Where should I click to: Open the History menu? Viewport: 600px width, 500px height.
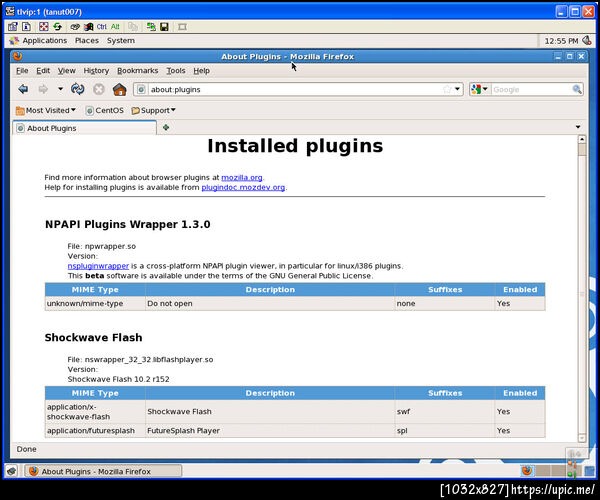96,71
